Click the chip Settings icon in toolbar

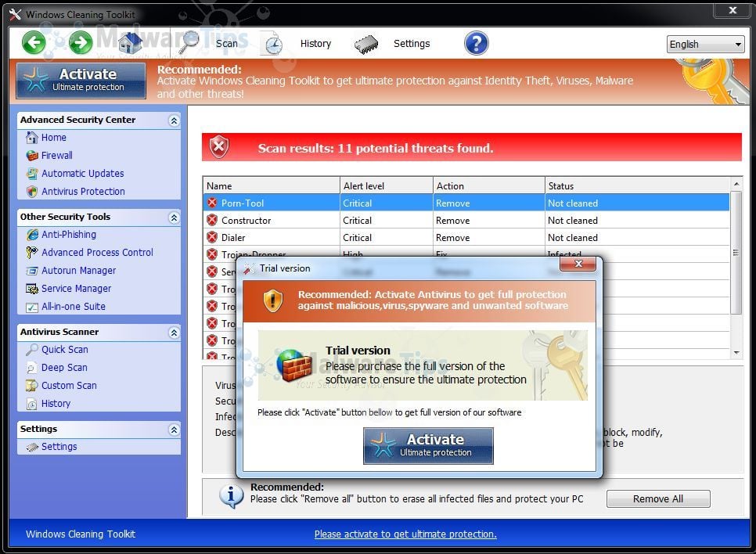(366, 44)
